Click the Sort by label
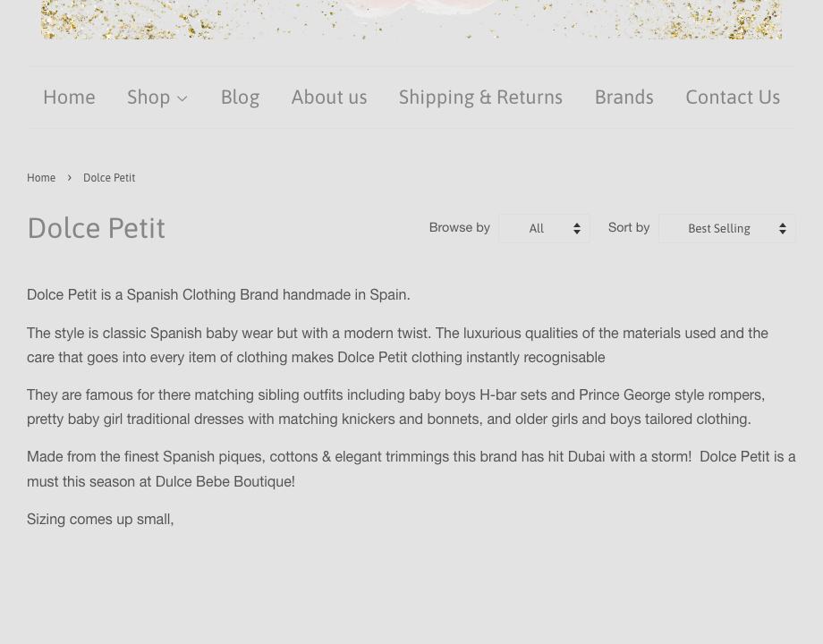 tap(629, 228)
